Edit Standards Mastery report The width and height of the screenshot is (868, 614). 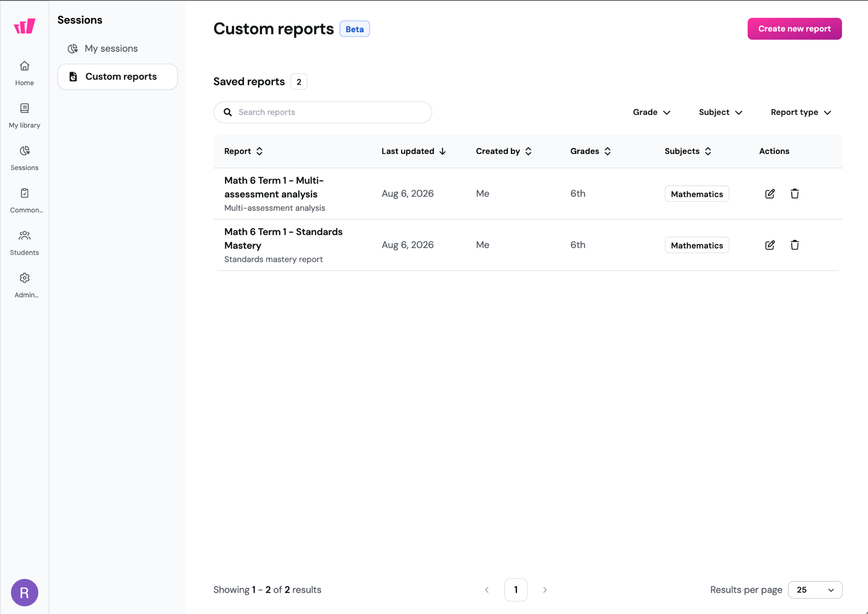coord(770,245)
